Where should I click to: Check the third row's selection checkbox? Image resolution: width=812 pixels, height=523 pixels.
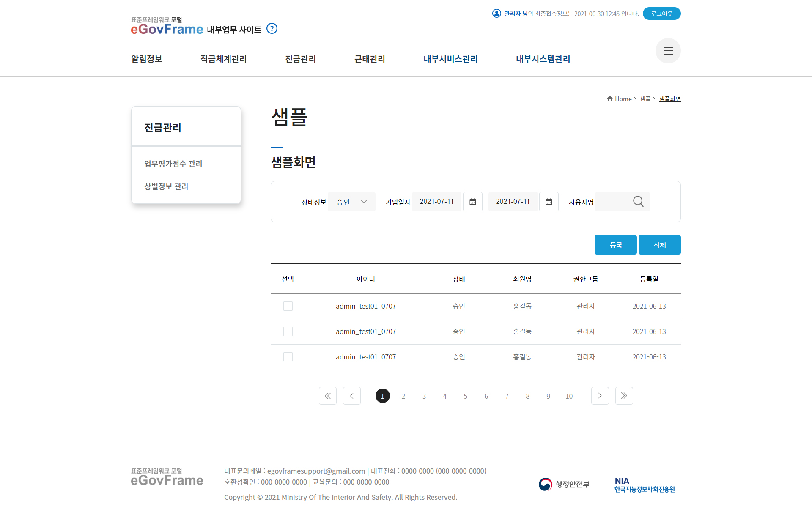(288, 357)
